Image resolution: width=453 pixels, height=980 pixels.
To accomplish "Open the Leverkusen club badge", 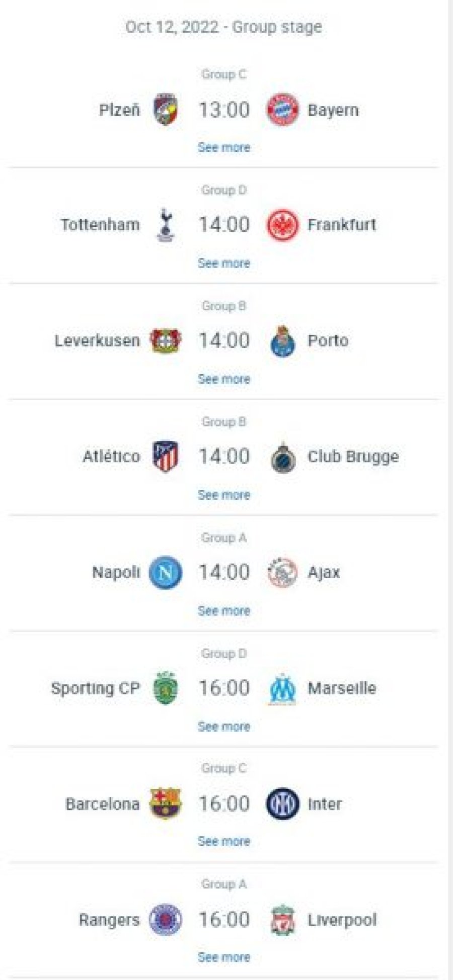I will pos(166,341).
